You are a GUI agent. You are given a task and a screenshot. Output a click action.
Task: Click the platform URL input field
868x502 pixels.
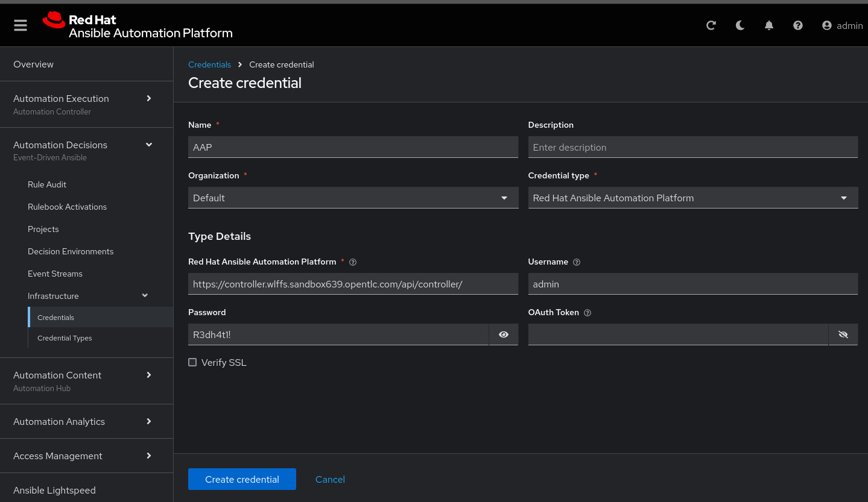point(353,284)
